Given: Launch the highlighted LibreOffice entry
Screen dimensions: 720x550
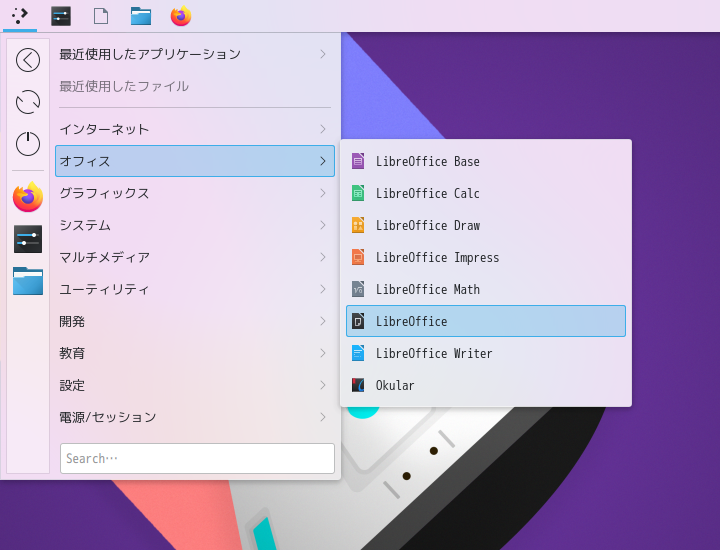Looking at the screenshot, I should (486, 321).
